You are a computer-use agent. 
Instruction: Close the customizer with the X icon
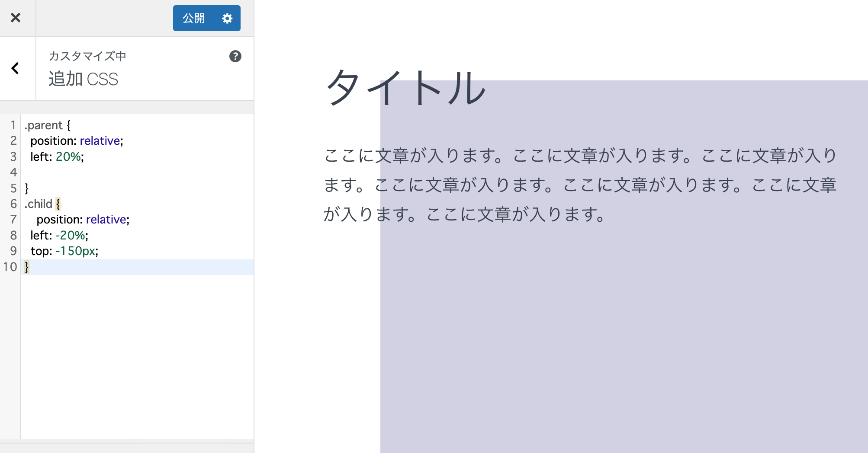(16, 18)
